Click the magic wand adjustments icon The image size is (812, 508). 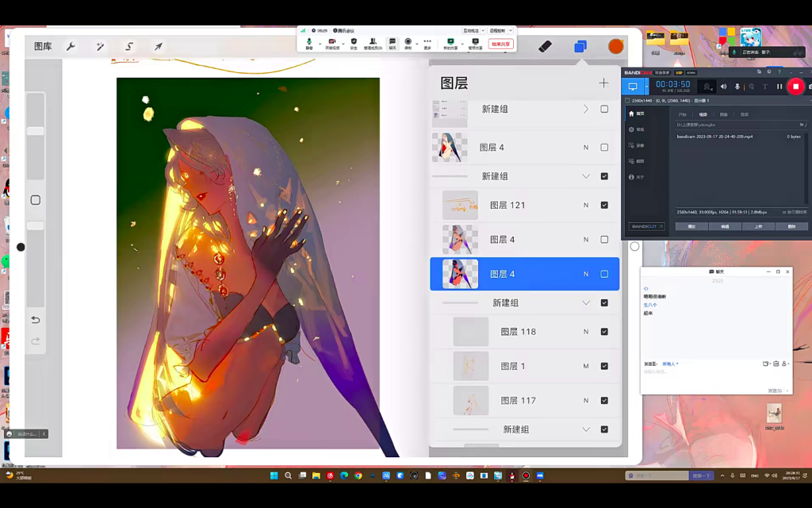99,46
